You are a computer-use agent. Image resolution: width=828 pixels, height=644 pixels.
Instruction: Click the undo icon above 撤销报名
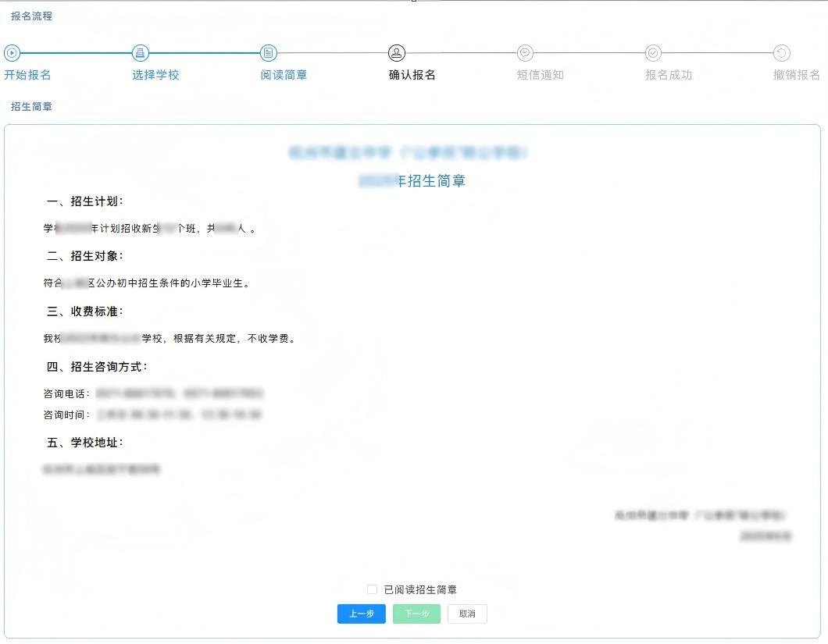tap(781, 53)
